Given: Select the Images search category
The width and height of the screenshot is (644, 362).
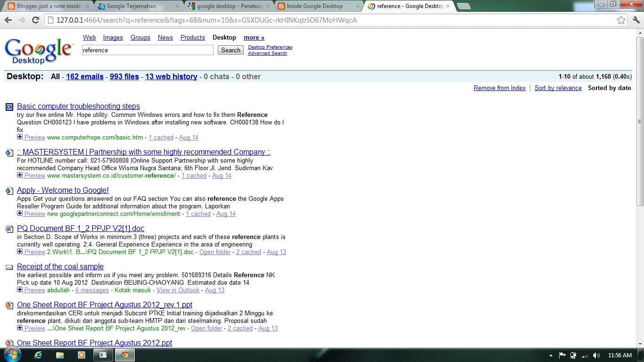Looking at the screenshot, I should pos(113,38).
